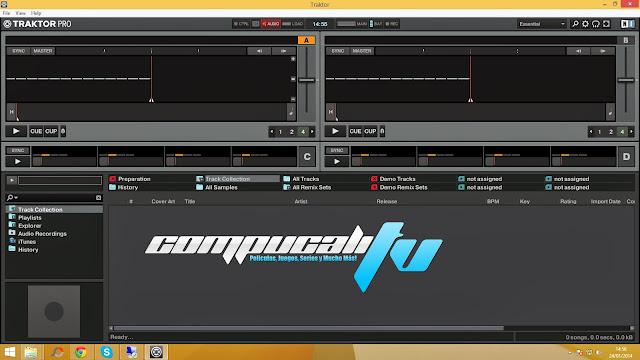Open the Help menu
This screenshot has width=640, height=360.
tap(36, 13)
